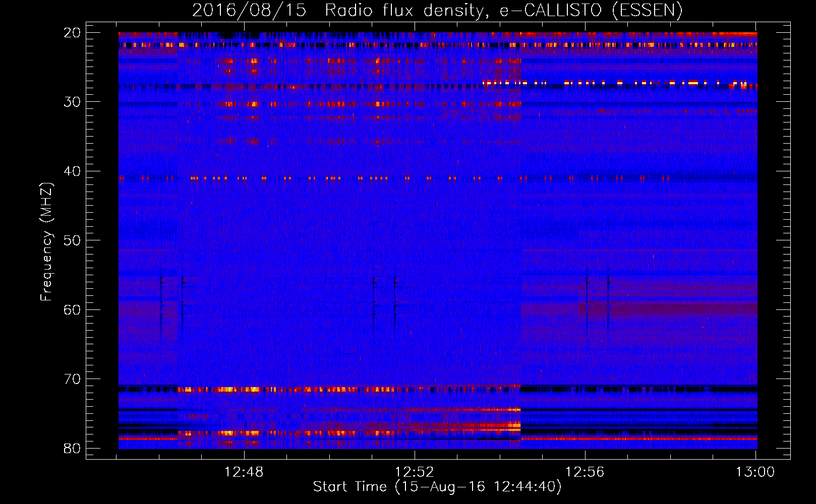The height and width of the screenshot is (504, 816).
Task: Click the 50 MHz frequency tick label
Action: pos(72,240)
